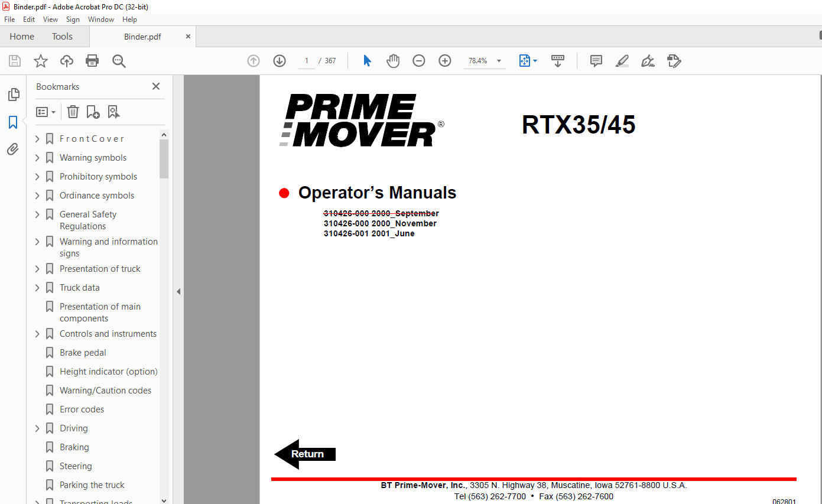822x504 pixels.
Task: Open Presentation of main components bookmark
Action: coord(100,313)
